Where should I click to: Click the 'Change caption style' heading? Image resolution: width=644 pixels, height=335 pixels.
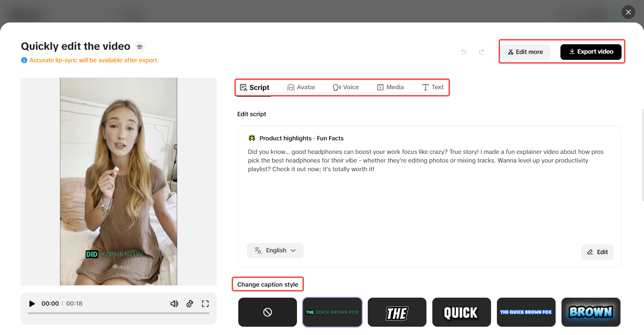[268, 285]
